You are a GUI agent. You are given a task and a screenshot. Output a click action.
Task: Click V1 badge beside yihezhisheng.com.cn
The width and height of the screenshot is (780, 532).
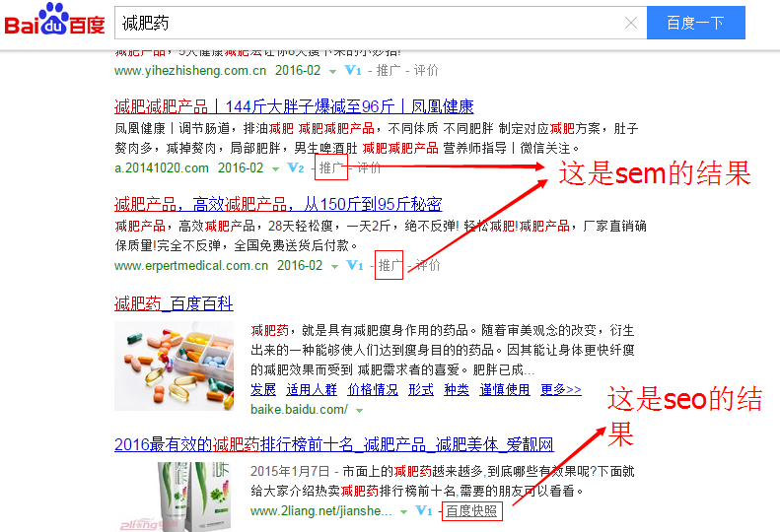[x=353, y=71]
